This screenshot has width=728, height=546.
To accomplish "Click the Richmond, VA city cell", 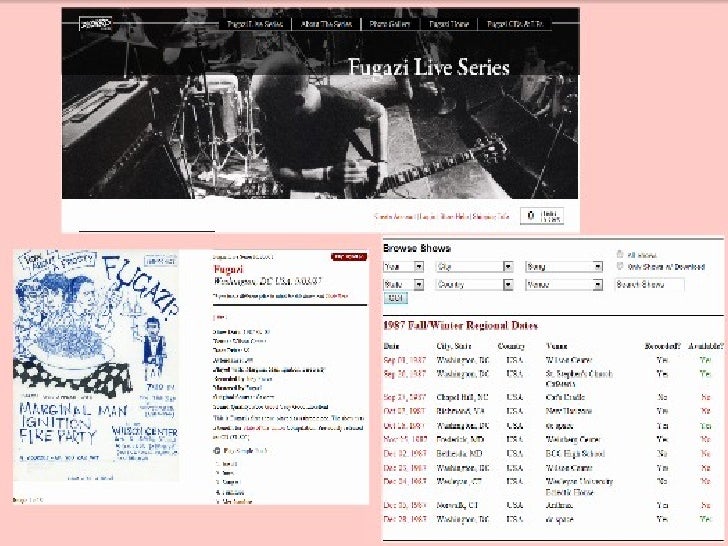I will point(460,411).
